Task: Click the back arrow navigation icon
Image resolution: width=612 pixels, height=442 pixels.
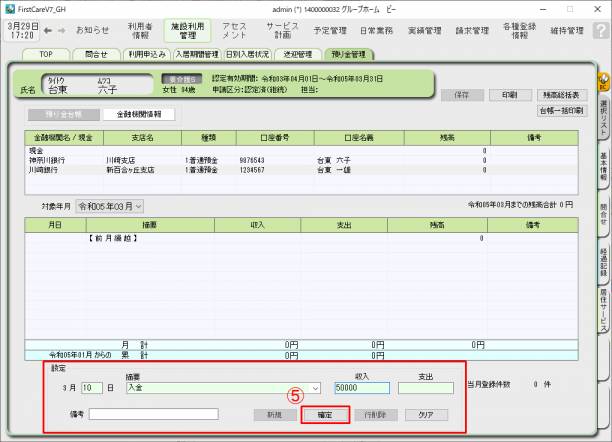Action: 48,31
